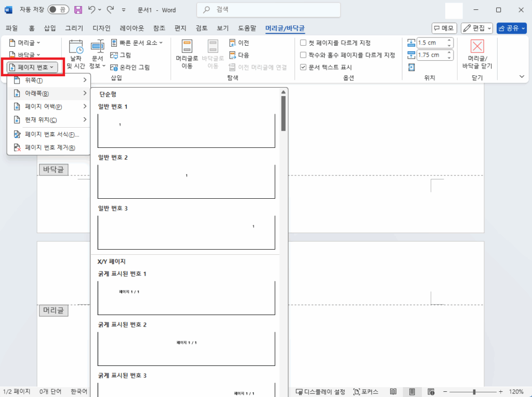Screen dimensions: 532x397
Task: Select 페이지 번호 서식 menu entry
Action: click(x=49, y=135)
